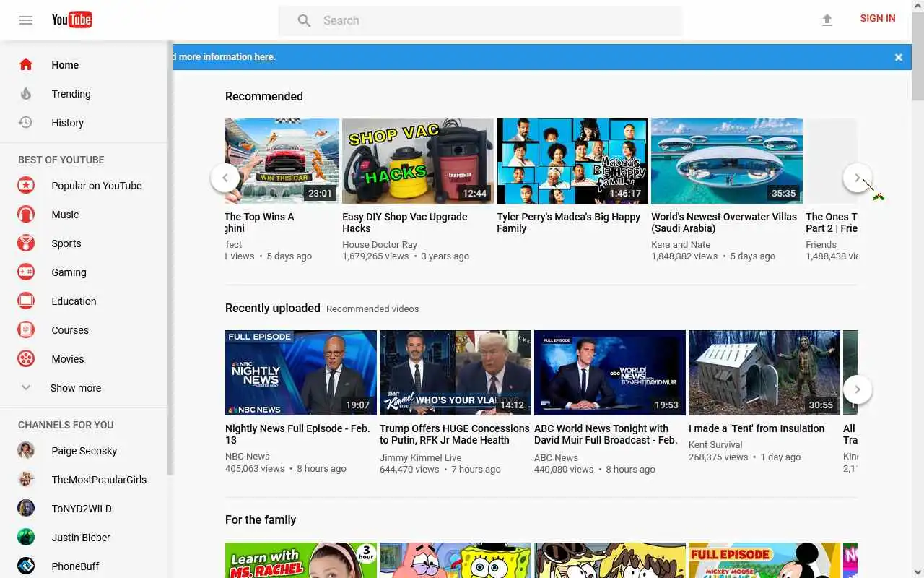
Task: Play Learn with Ms. Rachel thumbnail
Action: 301,561
